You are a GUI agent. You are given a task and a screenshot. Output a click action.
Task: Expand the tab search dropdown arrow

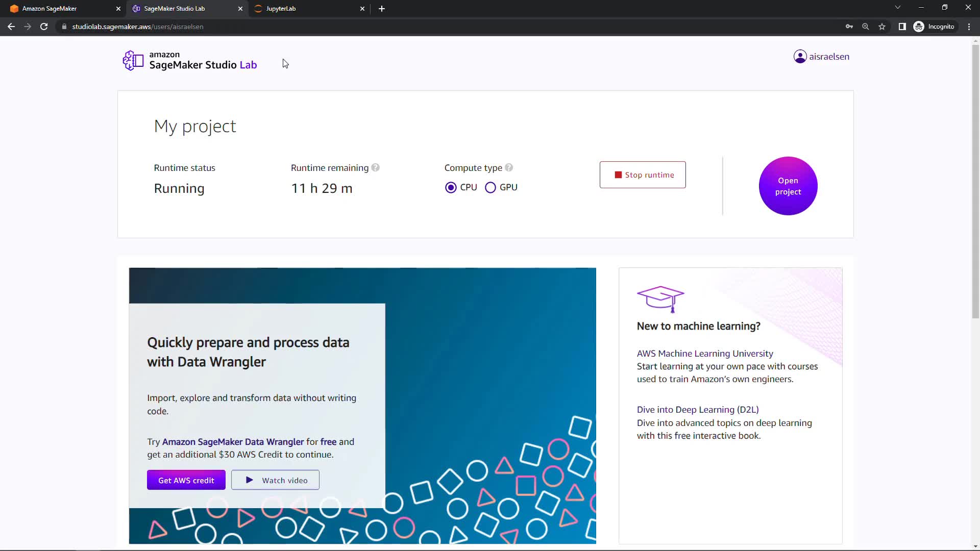[898, 8]
